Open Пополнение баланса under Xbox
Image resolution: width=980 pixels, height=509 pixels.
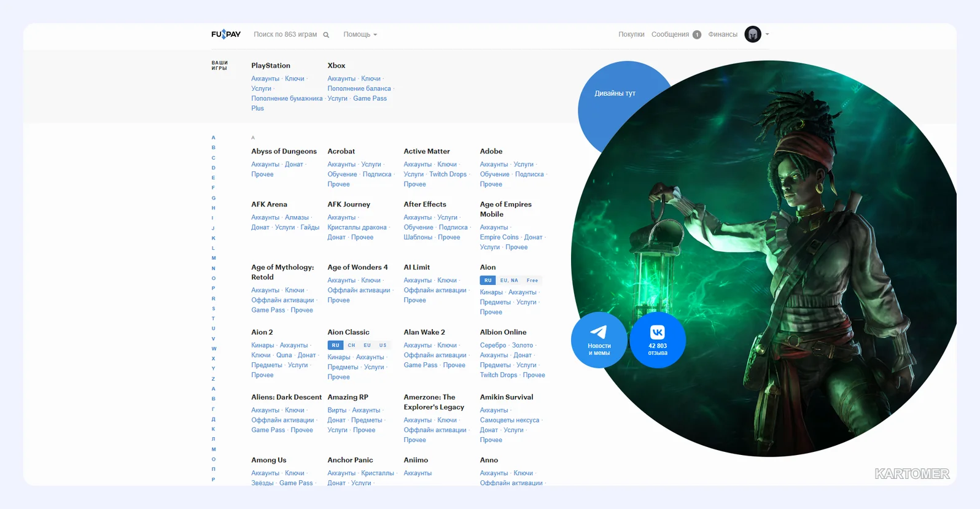pos(359,88)
